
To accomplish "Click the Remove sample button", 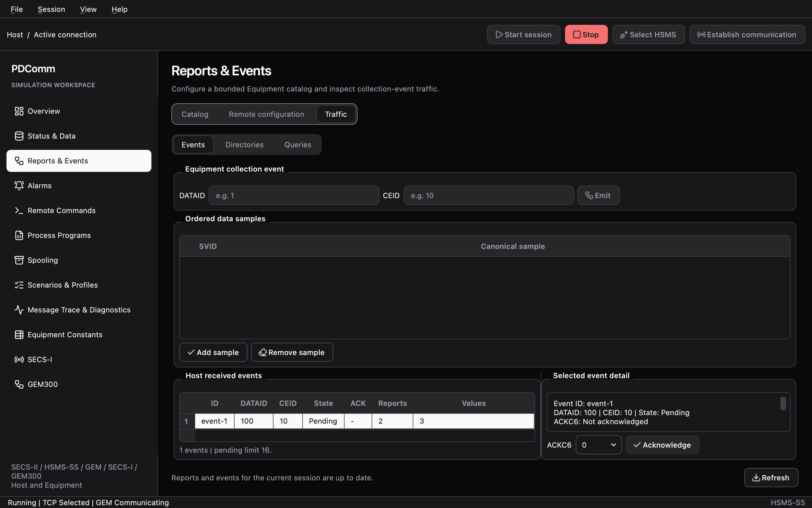I will click(x=292, y=352).
